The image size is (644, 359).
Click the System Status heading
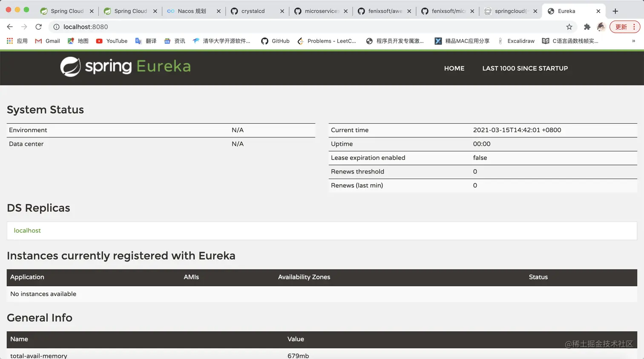[x=45, y=110]
